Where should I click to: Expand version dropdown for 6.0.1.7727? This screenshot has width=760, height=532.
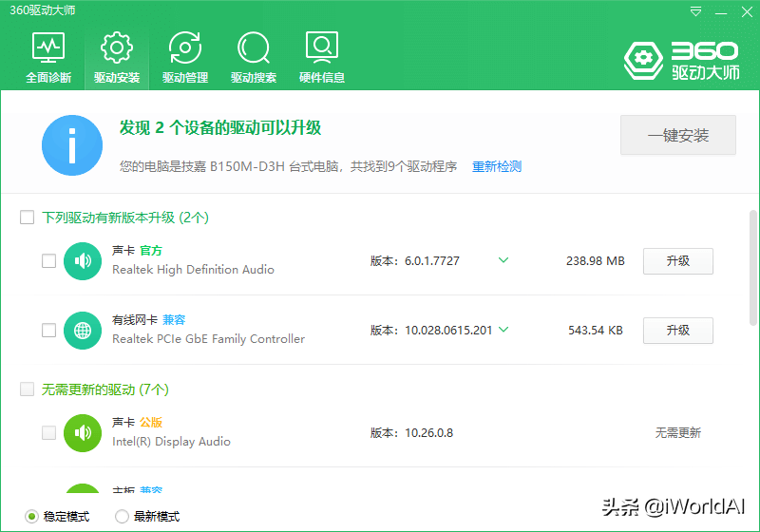(503, 260)
